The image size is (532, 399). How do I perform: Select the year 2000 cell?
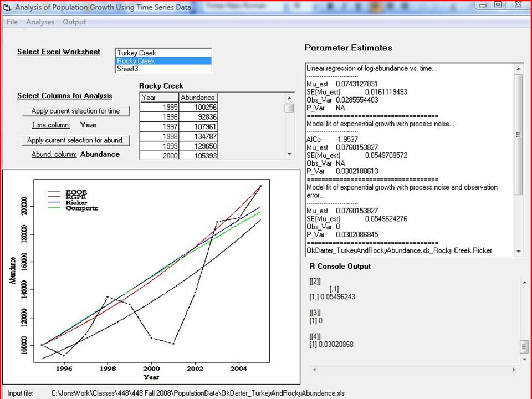pyautogui.click(x=159, y=155)
